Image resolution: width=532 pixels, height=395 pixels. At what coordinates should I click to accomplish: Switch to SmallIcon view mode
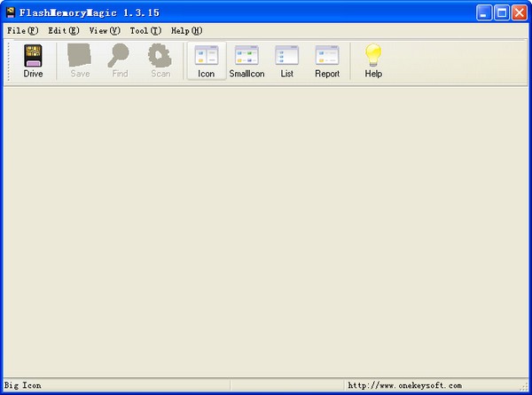tap(246, 60)
